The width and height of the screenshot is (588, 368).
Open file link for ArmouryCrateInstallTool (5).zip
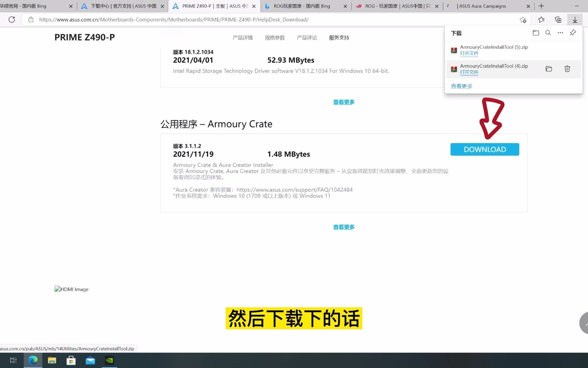(x=469, y=53)
